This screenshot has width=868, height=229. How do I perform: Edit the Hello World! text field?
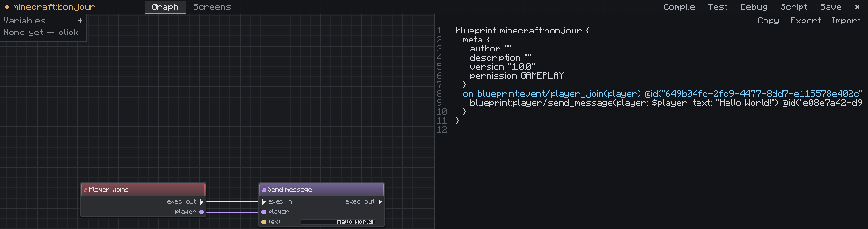[x=338, y=222]
